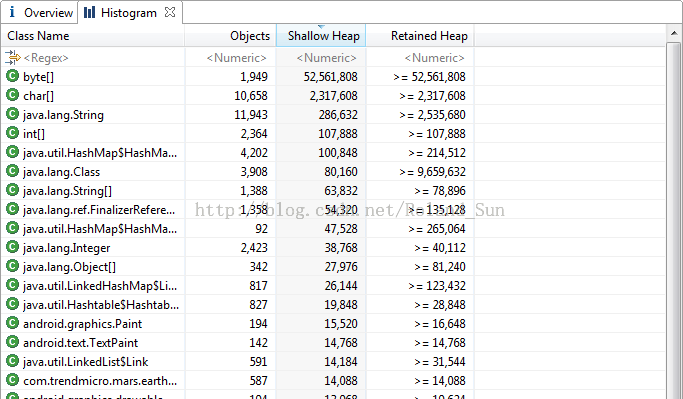Click the 10,658 objects count cell
The height and width of the screenshot is (399, 683).
coord(251,95)
